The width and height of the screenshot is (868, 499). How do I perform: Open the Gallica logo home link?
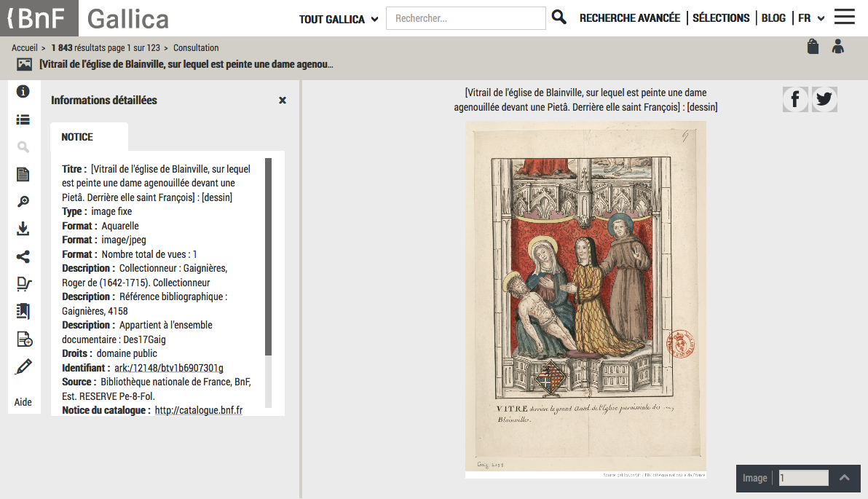(128, 19)
